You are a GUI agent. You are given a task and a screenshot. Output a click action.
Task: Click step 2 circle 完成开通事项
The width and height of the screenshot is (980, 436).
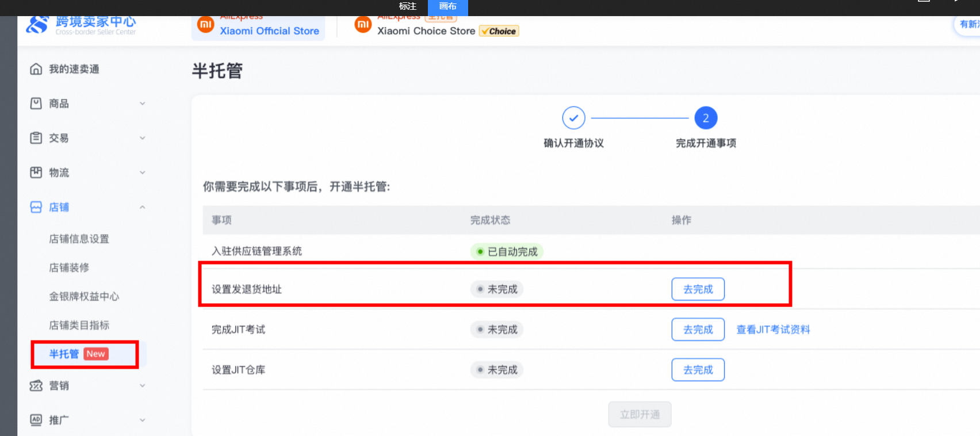point(706,118)
